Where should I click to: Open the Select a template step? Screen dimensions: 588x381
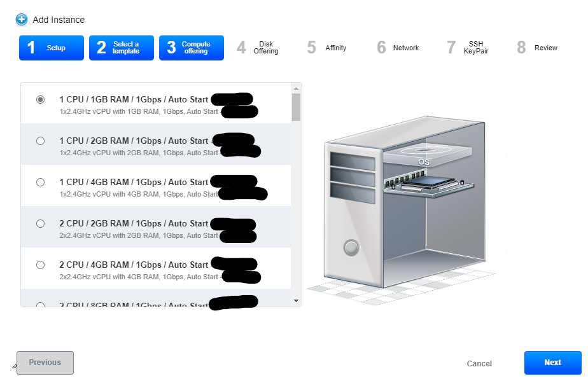tap(121, 48)
